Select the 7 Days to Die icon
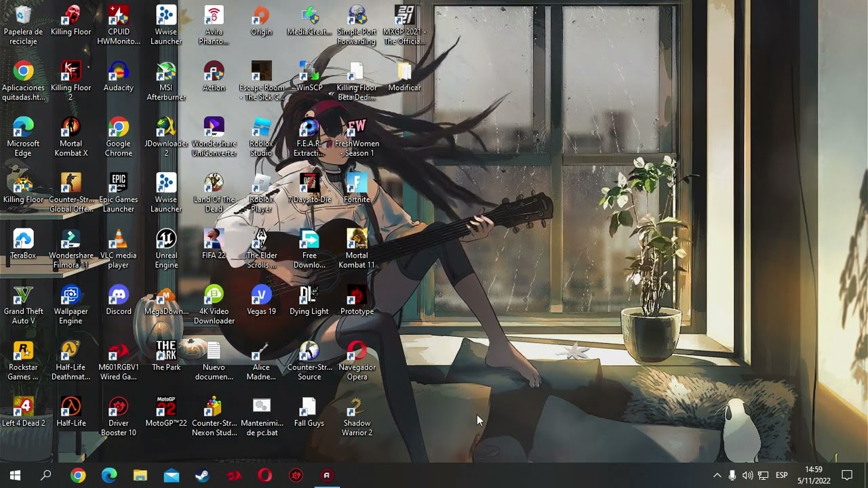Image resolution: width=868 pixels, height=488 pixels. pyautogui.click(x=309, y=188)
